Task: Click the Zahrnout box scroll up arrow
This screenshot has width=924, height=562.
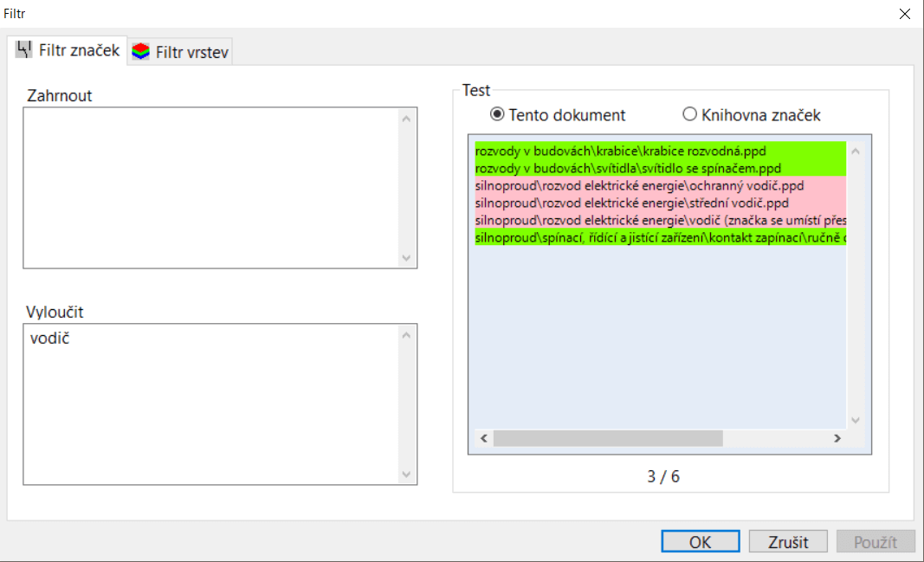Action: 406,119
